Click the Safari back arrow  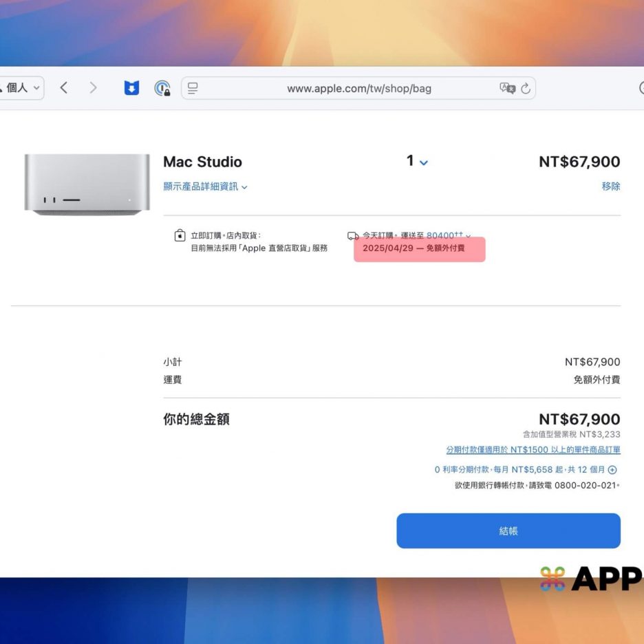tap(63, 88)
